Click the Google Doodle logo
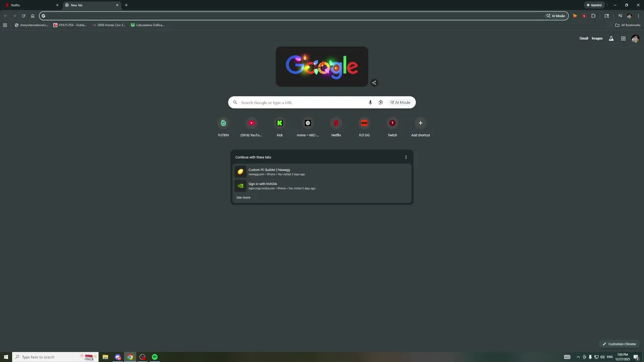This screenshot has width=644, height=362. pyautogui.click(x=322, y=66)
